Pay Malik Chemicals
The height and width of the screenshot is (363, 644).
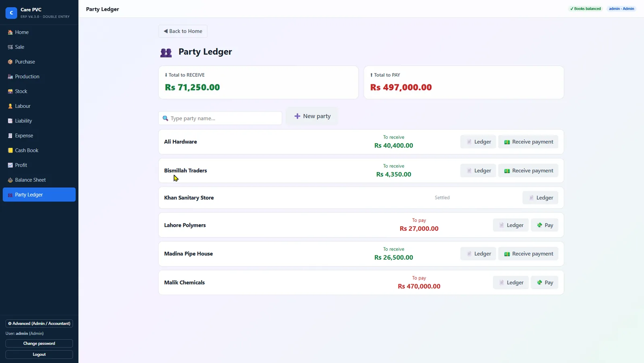tap(545, 283)
